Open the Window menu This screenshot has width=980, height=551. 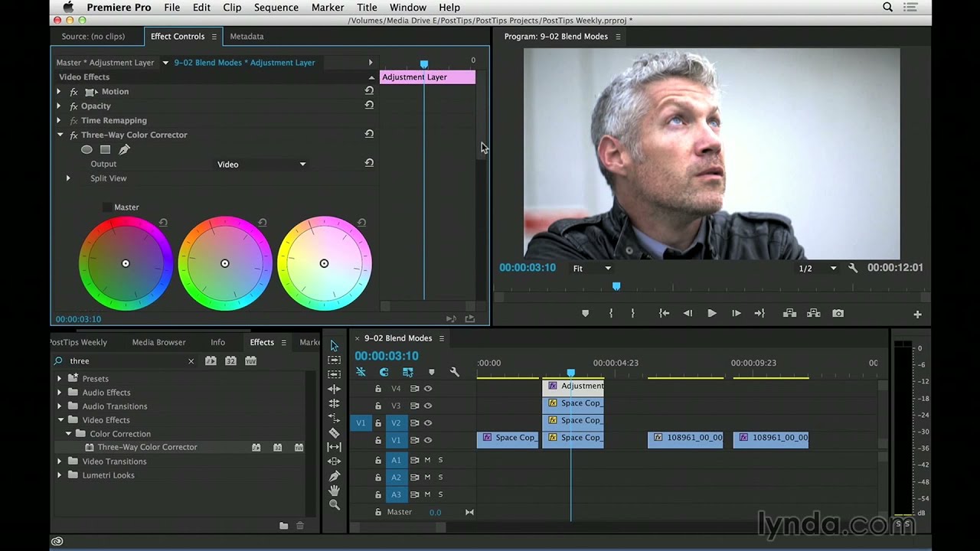pyautogui.click(x=407, y=7)
